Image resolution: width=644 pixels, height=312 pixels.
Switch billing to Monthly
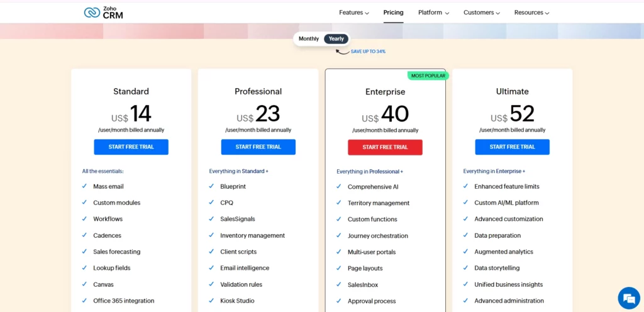(x=308, y=38)
